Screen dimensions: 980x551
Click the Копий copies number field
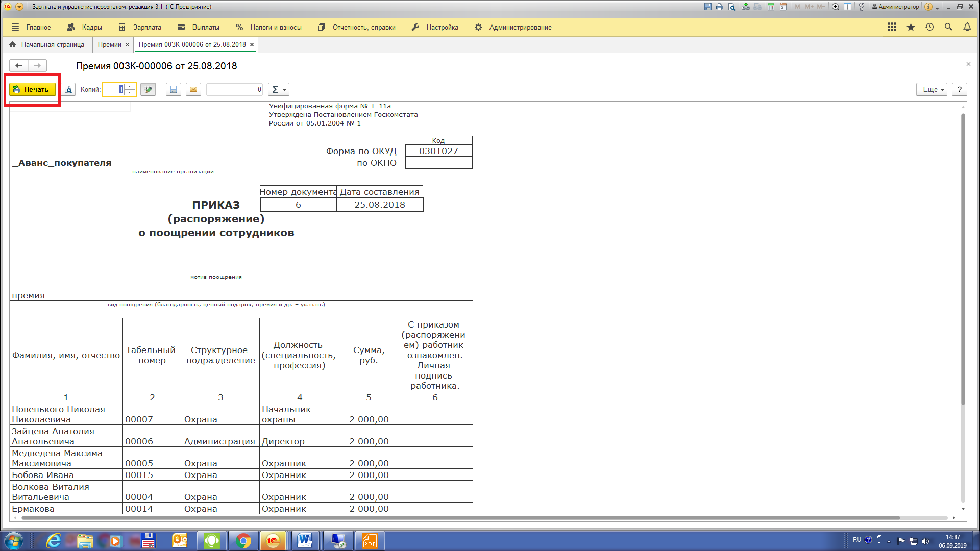pos(114,89)
